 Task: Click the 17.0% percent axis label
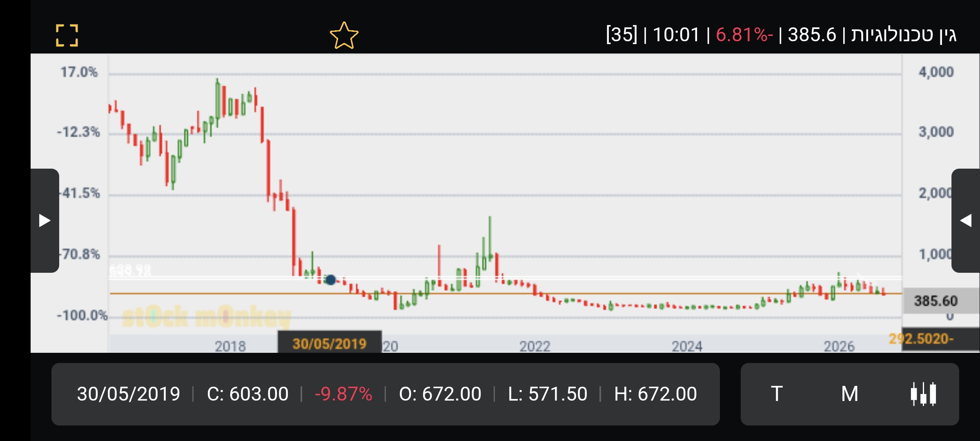pos(79,72)
